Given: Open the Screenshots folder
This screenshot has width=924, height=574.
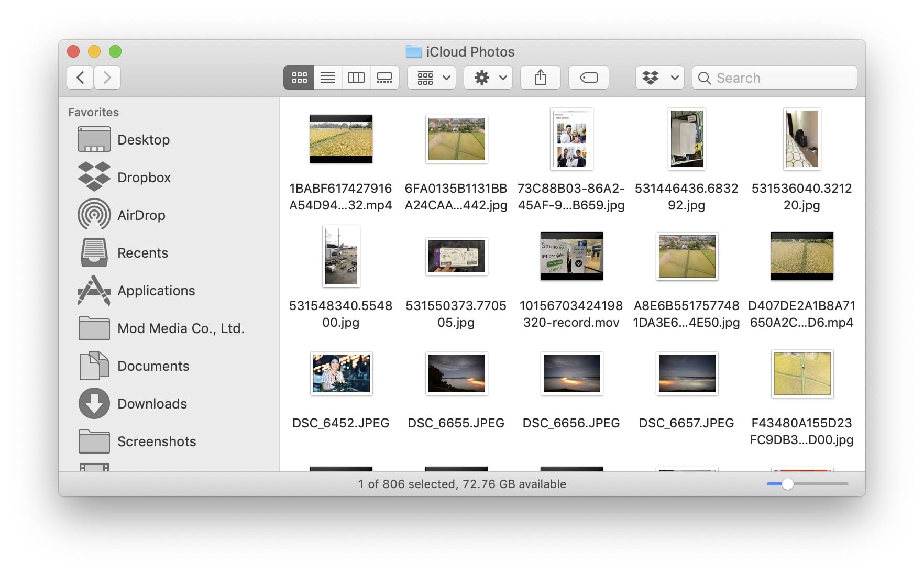Looking at the screenshot, I should click(157, 441).
